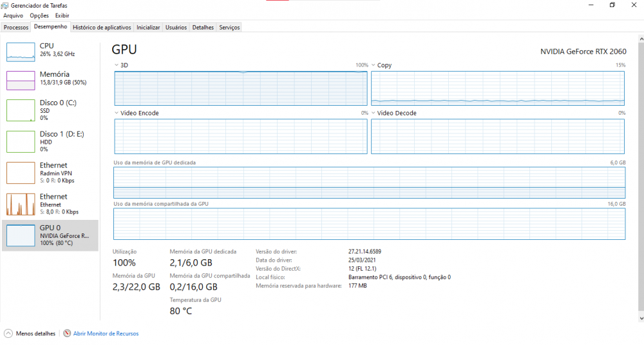Select the CPU mini graph thumbnail
644x345 pixels.
coord(20,52)
